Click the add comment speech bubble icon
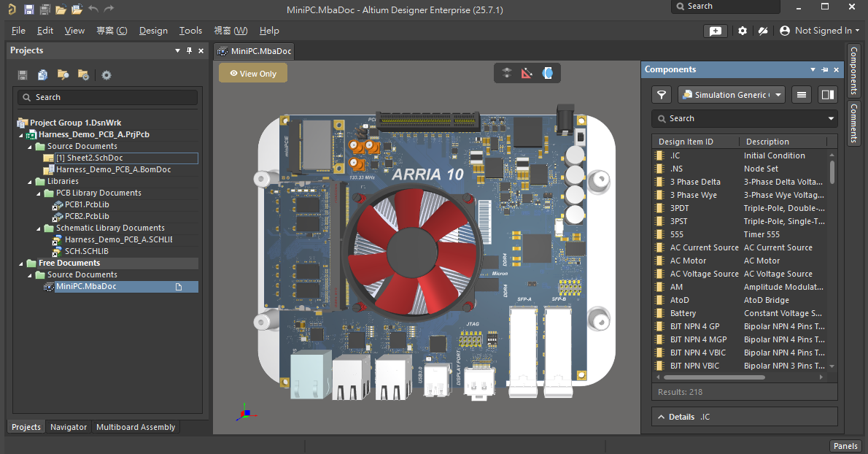 (x=716, y=31)
